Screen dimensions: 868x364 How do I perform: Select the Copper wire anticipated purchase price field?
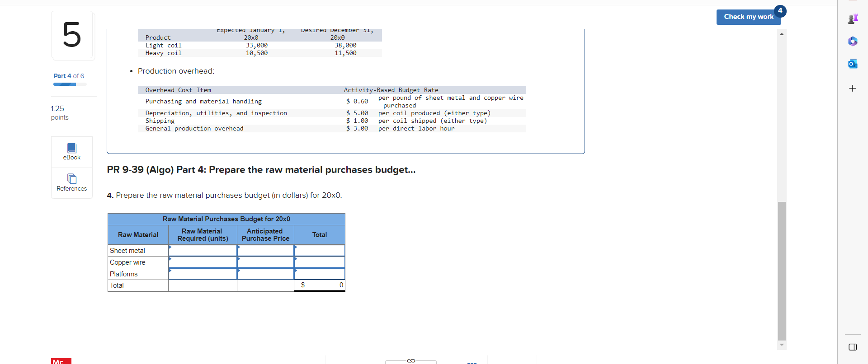[266, 262]
